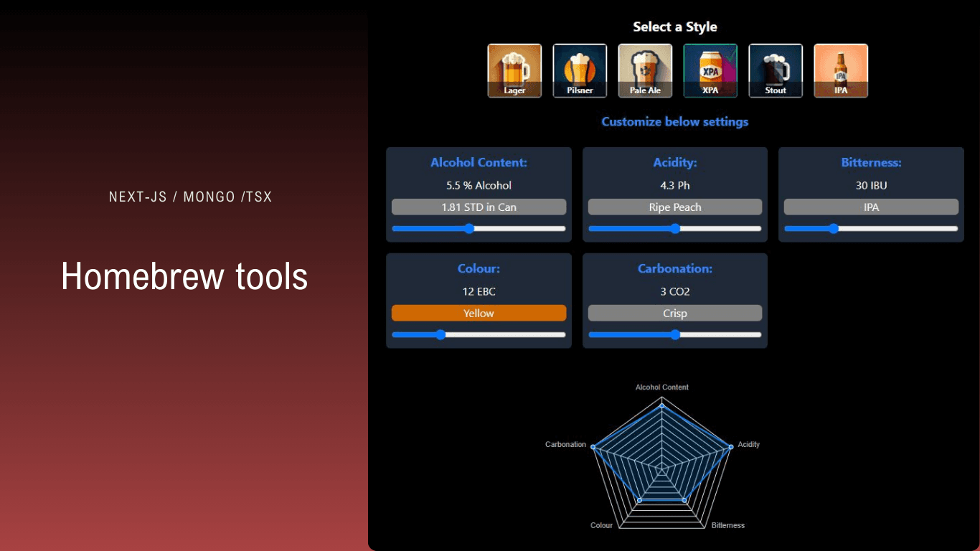Viewport: 980px width, 551px height.
Task: Click the orange Yellow colour swatch
Action: (479, 313)
